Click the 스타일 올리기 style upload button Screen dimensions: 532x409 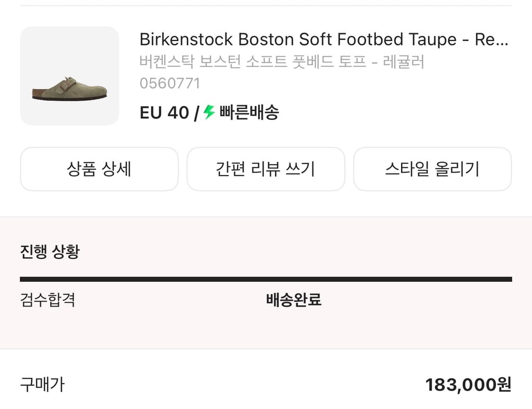point(432,169)
